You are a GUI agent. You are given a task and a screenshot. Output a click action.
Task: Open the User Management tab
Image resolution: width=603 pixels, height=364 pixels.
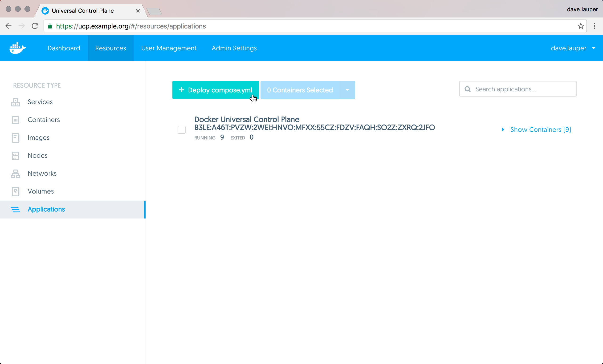coord(169,48)
